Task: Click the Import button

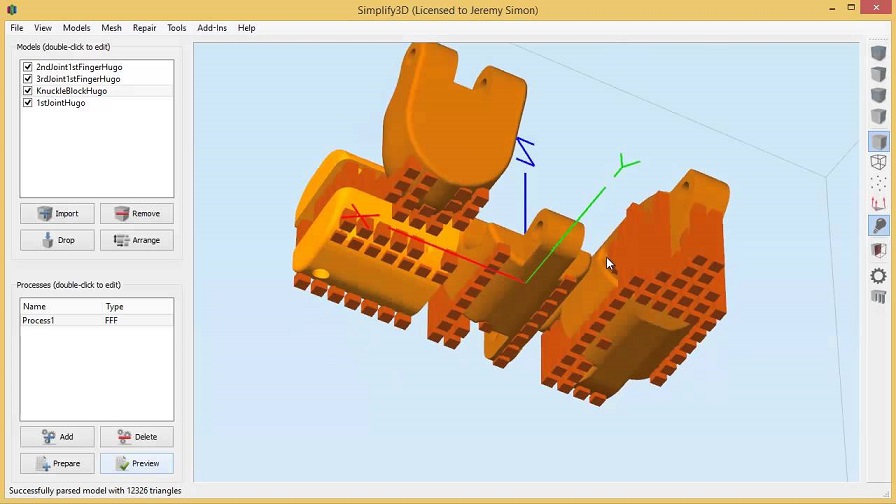Action: [57, 214]
